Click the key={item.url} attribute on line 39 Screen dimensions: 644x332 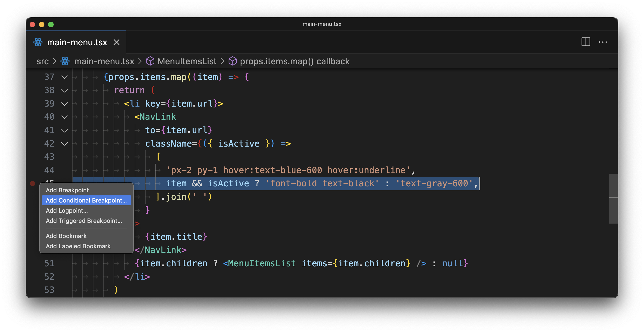point(182,104)
